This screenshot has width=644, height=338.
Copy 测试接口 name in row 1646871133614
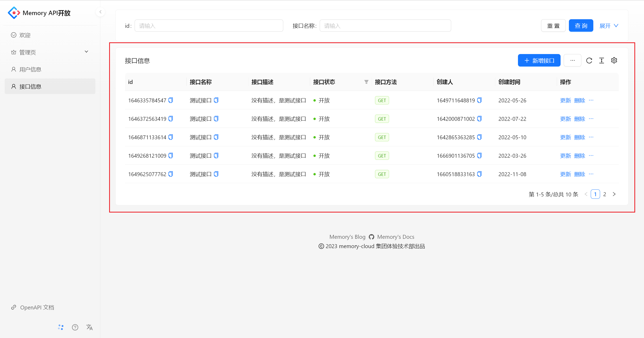coord(216,137)
